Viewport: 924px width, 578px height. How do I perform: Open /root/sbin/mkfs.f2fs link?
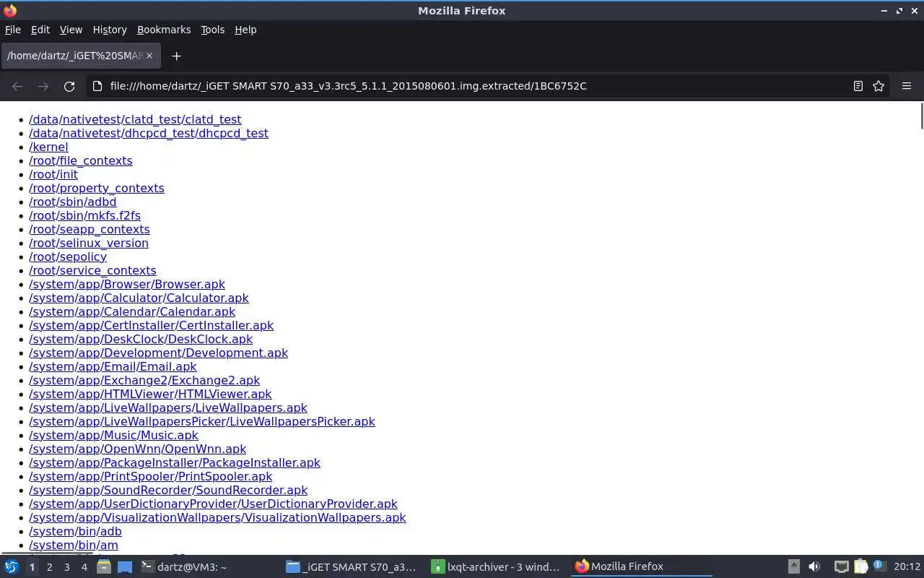pyautogui.click(x=85, y=215)
